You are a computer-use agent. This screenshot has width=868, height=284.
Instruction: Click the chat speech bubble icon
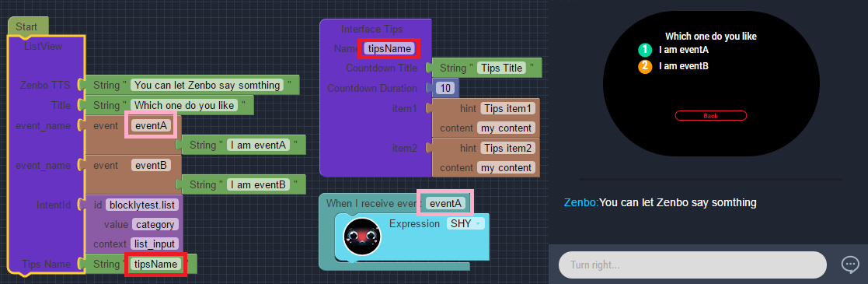849,265
